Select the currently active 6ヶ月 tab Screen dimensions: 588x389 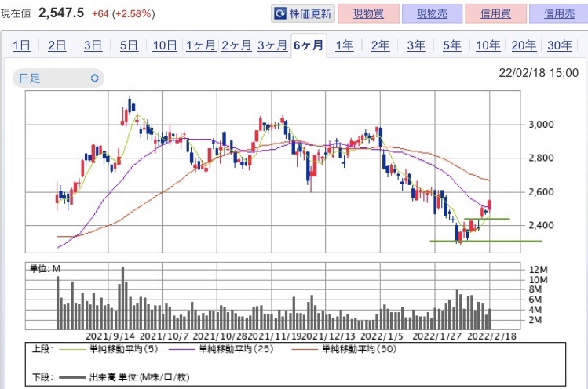click(309, 45)
